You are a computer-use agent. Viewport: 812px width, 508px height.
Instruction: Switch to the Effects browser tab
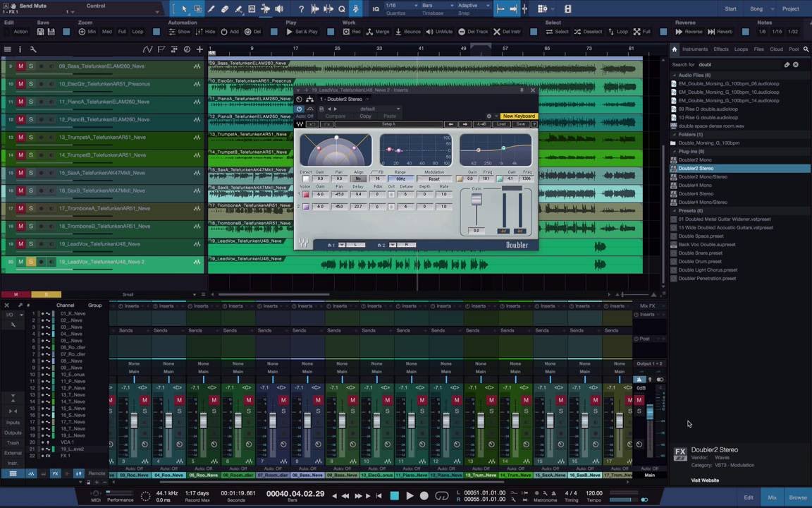click(x=721, y=49)
